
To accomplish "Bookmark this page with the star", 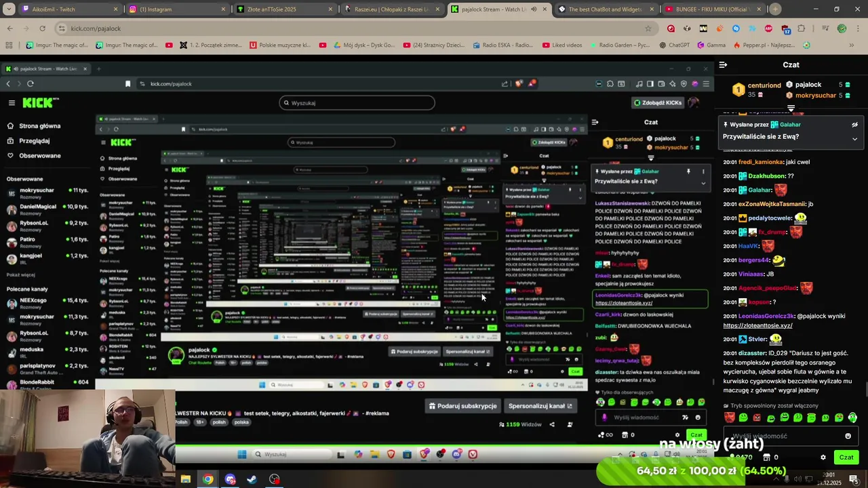I will [648, 28].
